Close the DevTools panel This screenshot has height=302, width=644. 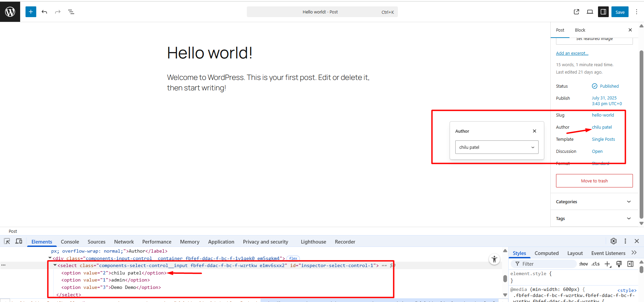click(637, 241)
